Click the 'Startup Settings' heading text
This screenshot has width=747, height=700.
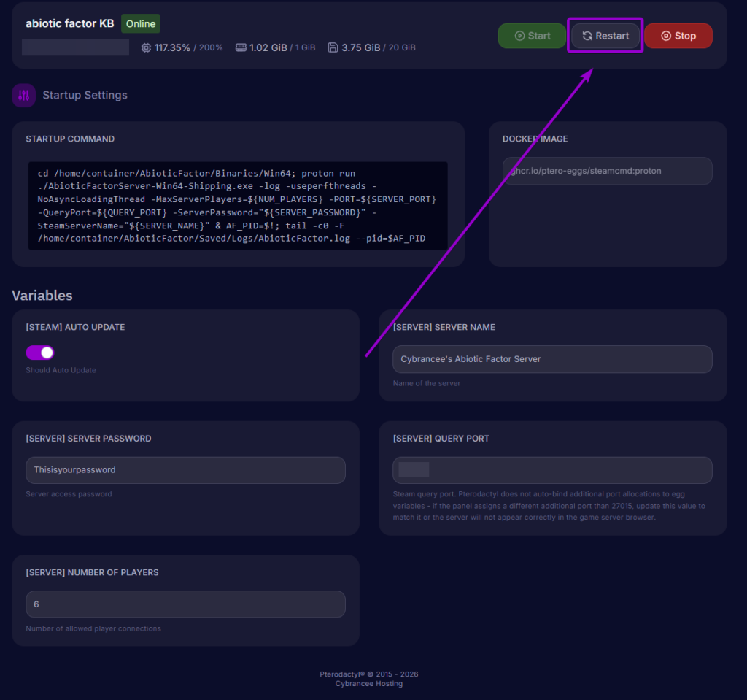[85, 95]
